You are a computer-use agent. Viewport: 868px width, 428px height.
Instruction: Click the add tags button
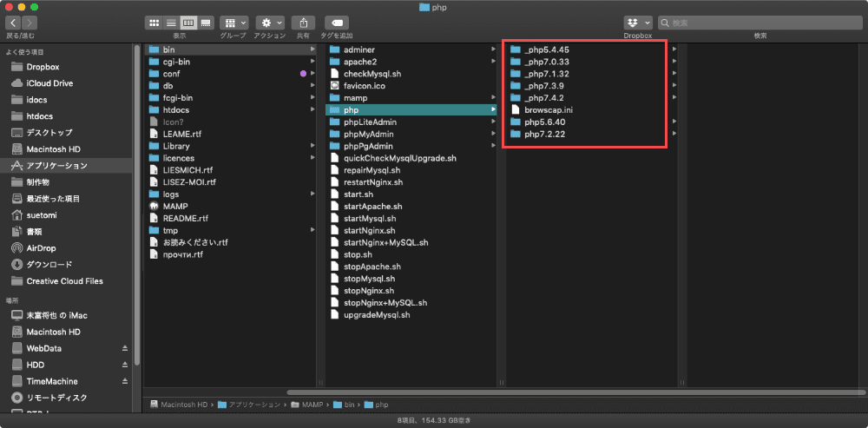point(337,23)
